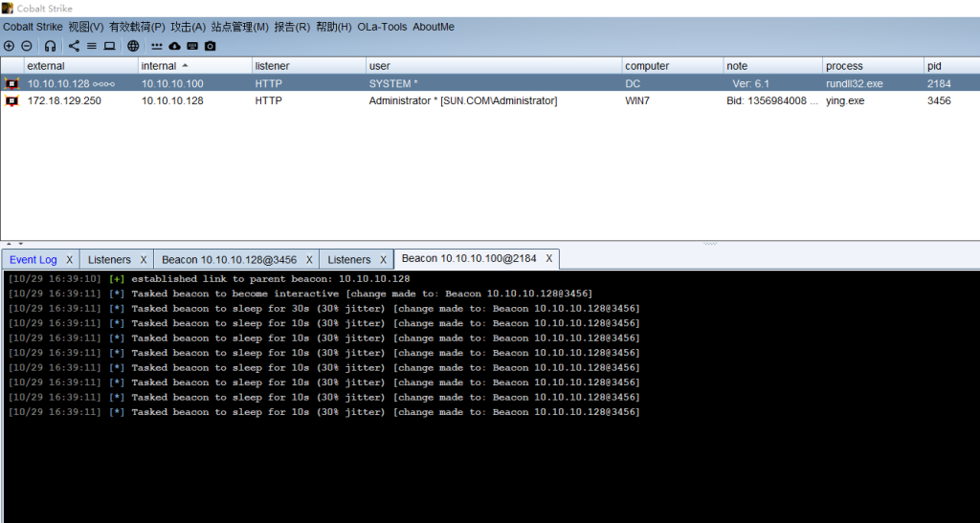The width and height of the screenshot is (980, 523).
Task: Open the 有效载荷(P) menu
Action: (x=137, y=27)
